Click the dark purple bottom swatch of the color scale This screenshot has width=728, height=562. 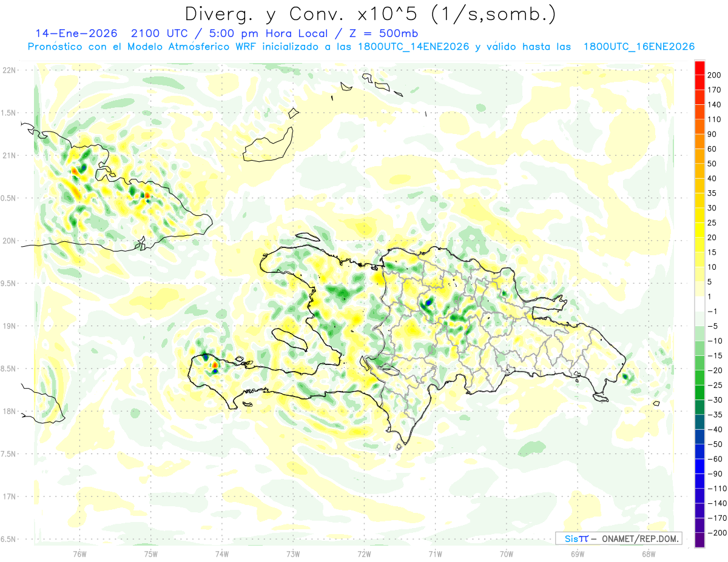[699, 540]
